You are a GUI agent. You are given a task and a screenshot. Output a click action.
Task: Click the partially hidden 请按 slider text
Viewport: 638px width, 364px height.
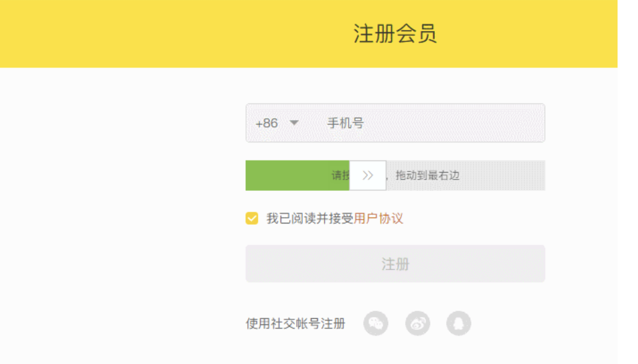[341, 175]
